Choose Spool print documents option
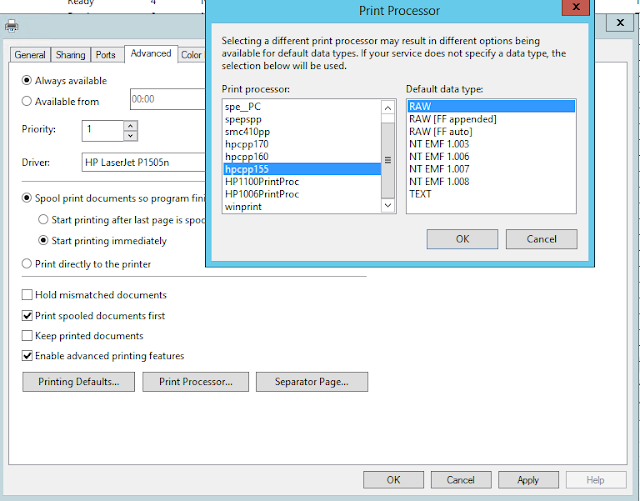Image resolution: width=640 pixels, height=501 pixels. [x=27, y=198]
